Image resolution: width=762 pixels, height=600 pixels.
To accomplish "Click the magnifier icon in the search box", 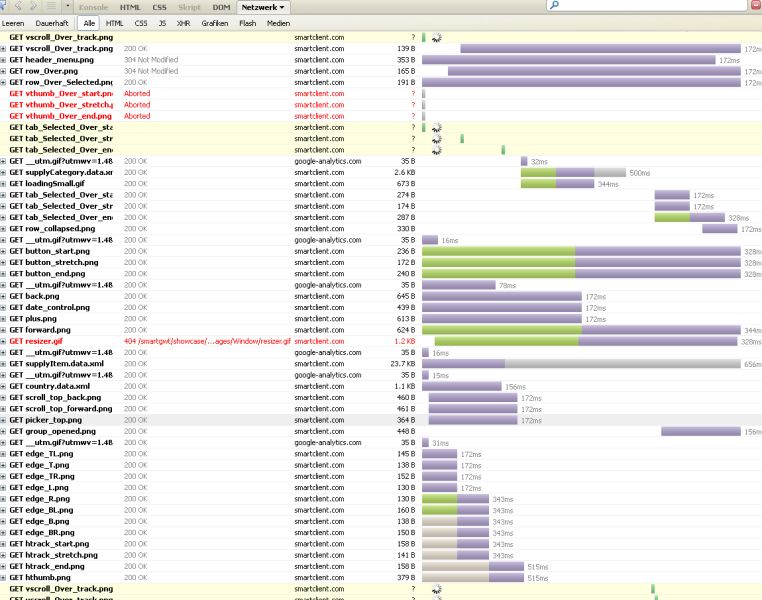I will pos(553,6).
